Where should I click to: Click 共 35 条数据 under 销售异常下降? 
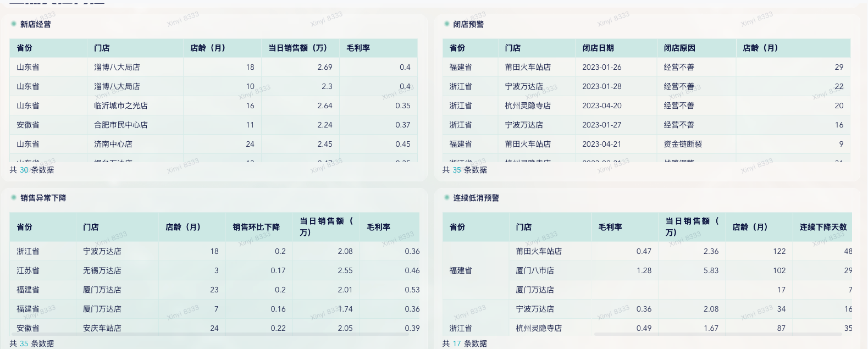[x=32, y=344]
